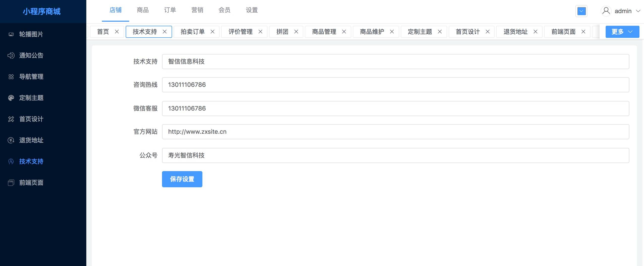Click the admin username text
Viewport: 644px width, 266px height.
(x=623, y=11)
